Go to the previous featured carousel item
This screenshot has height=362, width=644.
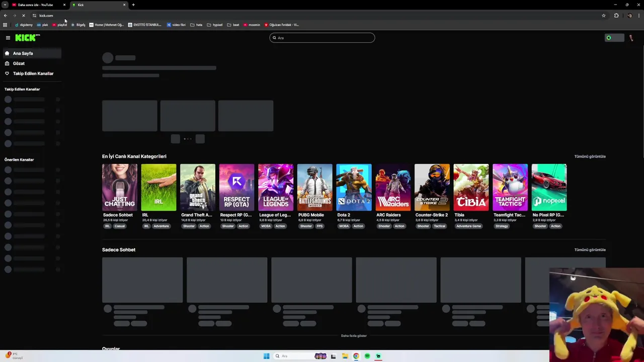pos(175,139)
